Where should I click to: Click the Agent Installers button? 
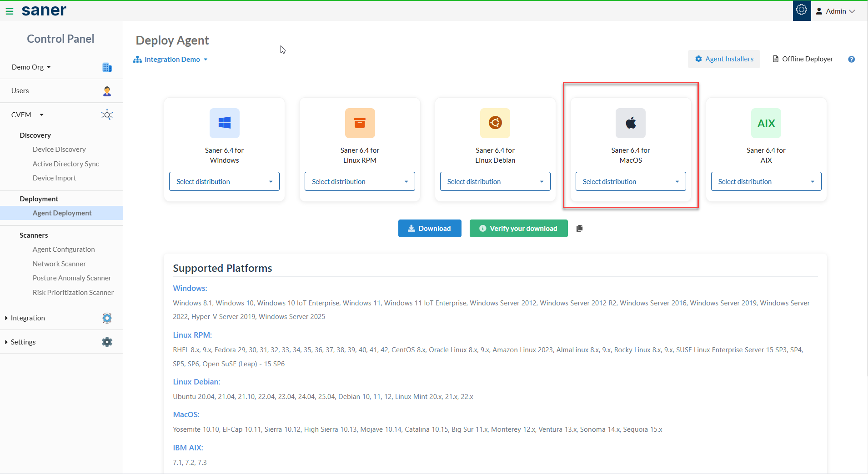tap(724, 59)
